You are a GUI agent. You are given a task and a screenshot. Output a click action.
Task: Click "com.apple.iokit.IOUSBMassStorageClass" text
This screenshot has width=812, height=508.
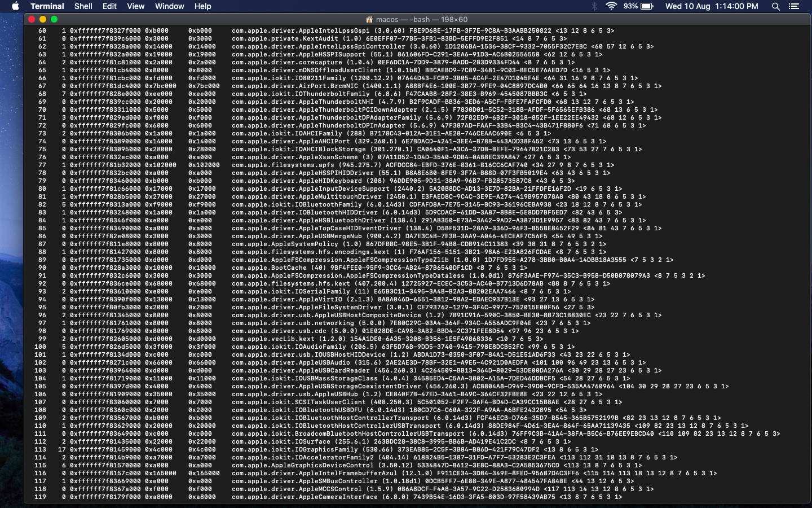pos(304,378)
